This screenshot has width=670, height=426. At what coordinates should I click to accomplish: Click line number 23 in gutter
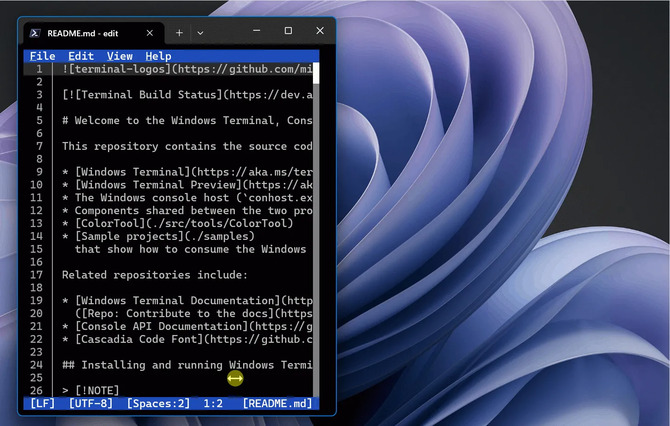point(36,352)
